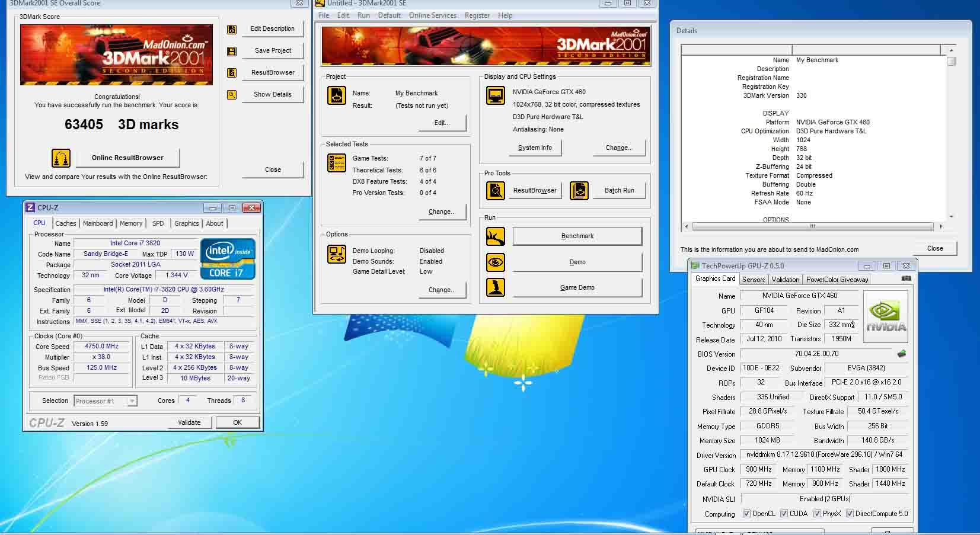Switch to the Memory tab in CPU-Z
The height and width of the screenshot is (535, 980).
point(131,223)
